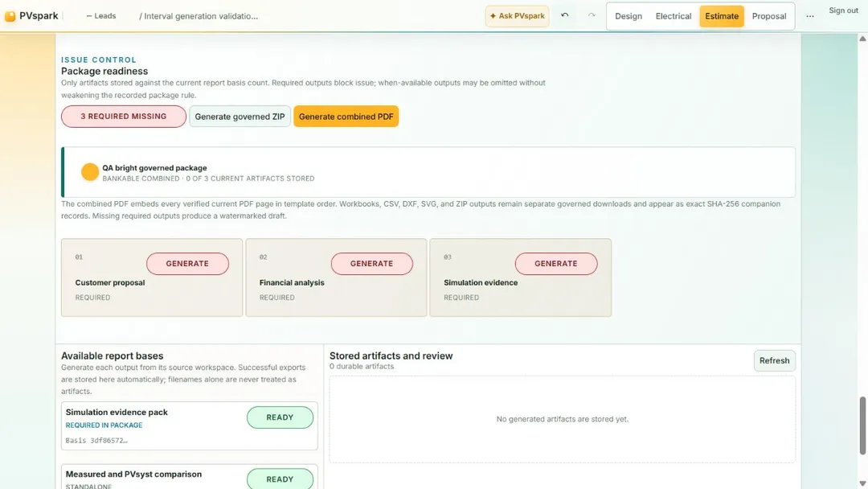Select the Customer proposal card title
This screenshot has width=868, height=489.
click(x=109, y=282)
